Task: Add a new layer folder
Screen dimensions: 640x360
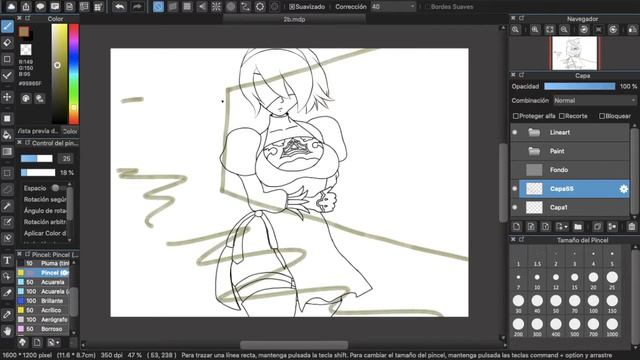Action: (x=578, y=227)
